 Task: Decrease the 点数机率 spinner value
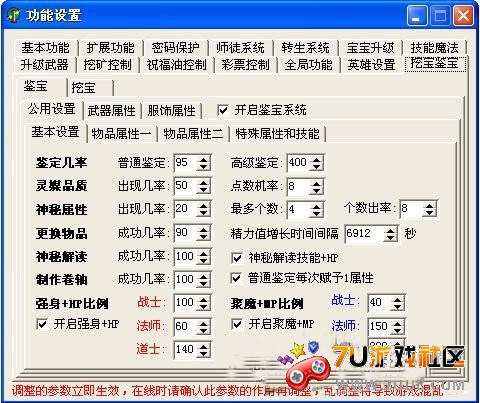316,190
